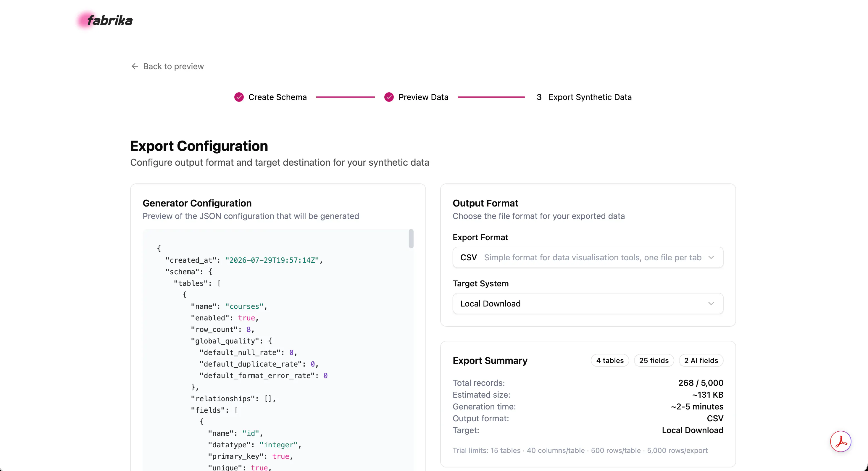Click the 2 AI fields badge

[701, 360]
